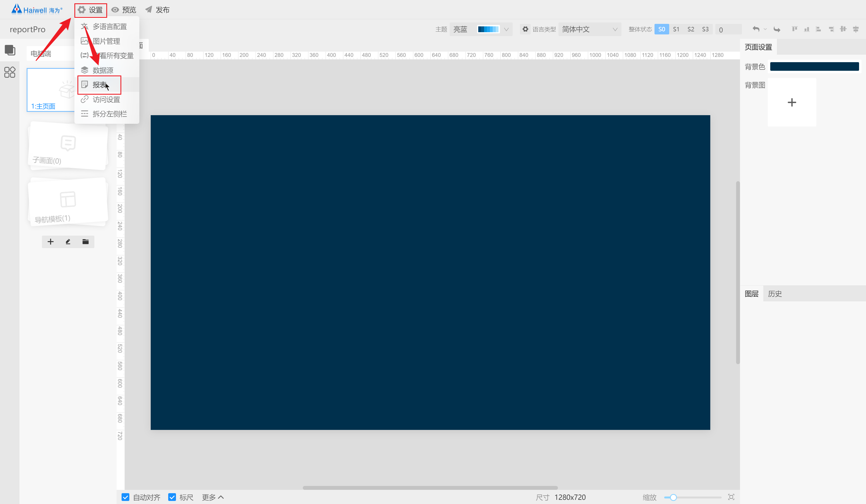
Task: Click the edit page pencil icon
Action: pos(68,242)
